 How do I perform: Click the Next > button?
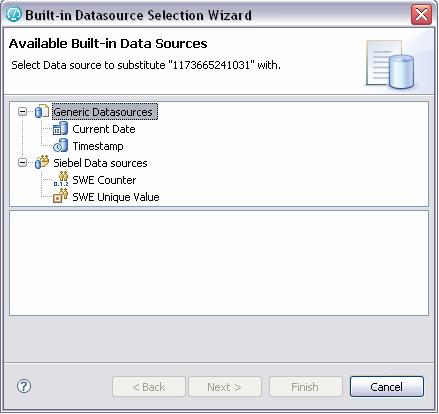pyautogui.click(x=224, y=387)
